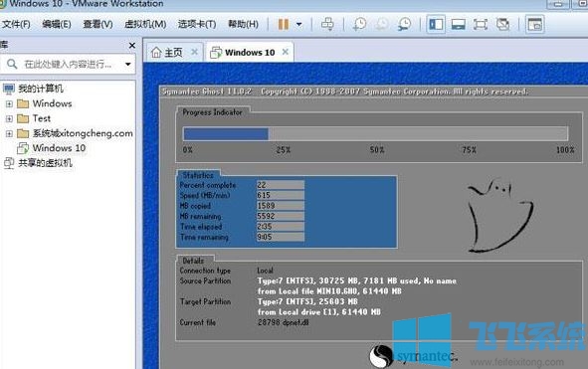The width and height of the screenshot is (588, 369).
Task: Click the Ghost progress indicator bar
Action: coord(375,133)
